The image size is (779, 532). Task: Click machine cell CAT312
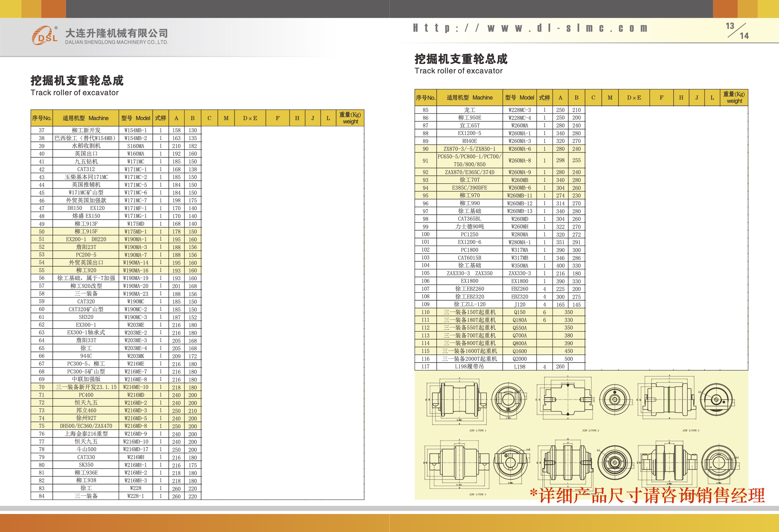[x=86, y=169]
